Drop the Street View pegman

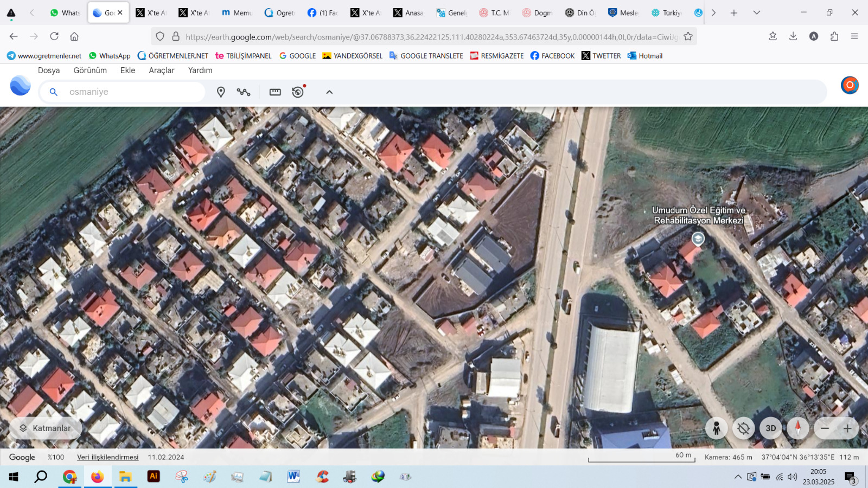tap(716, 428)
